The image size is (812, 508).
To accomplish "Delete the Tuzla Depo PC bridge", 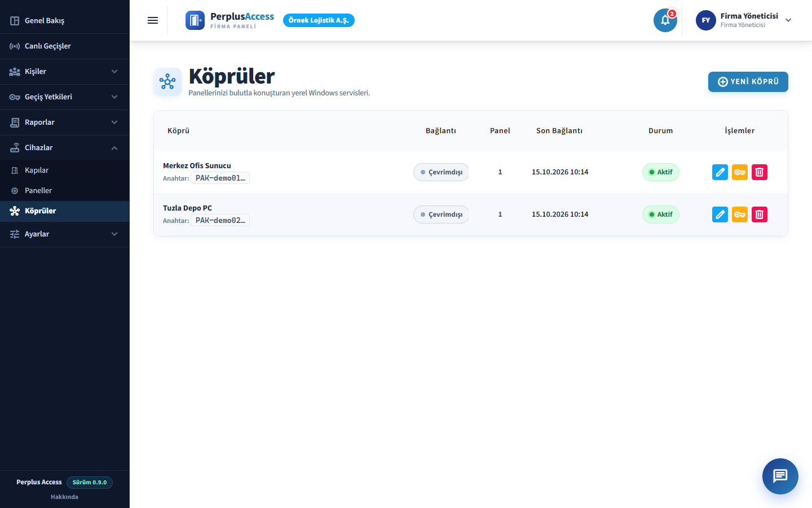I will pos(760,214).
